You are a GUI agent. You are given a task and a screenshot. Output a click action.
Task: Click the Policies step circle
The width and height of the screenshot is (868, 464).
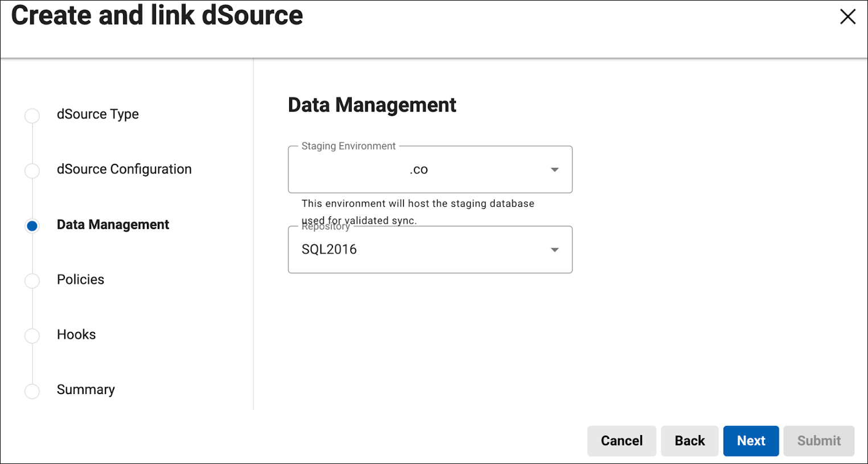32,281
